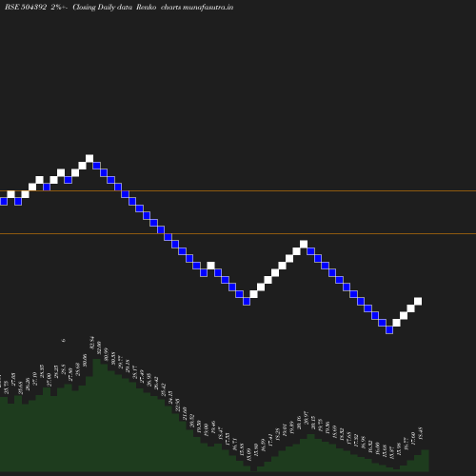Select the white brick at the second, lower peak
476x476 pixels.
304,244
